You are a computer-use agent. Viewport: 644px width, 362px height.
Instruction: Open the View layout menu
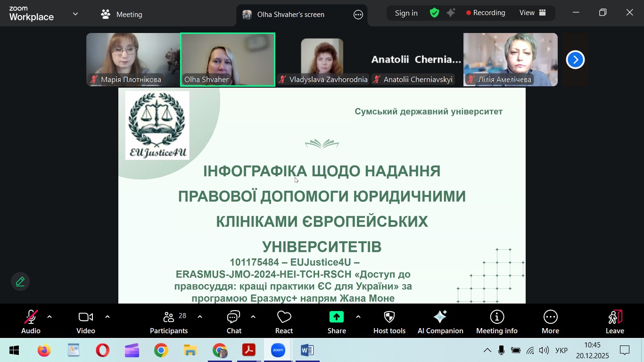(532, 13)
